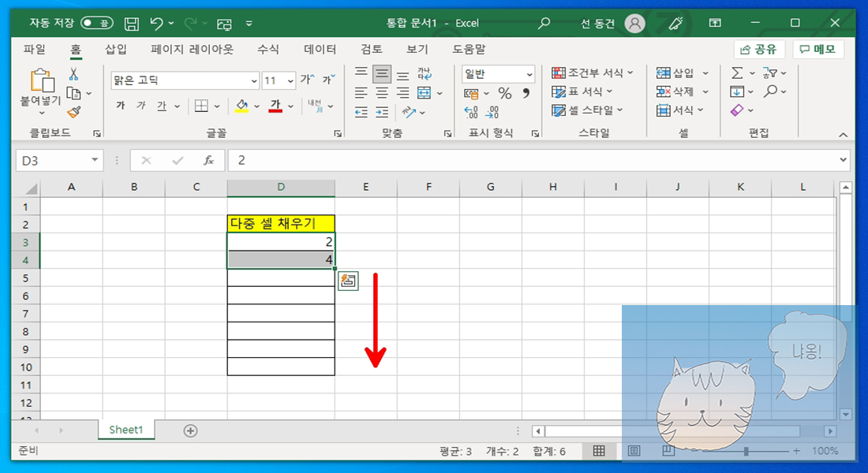
Task: Apply comma style
Action: [x=526, y=93]
